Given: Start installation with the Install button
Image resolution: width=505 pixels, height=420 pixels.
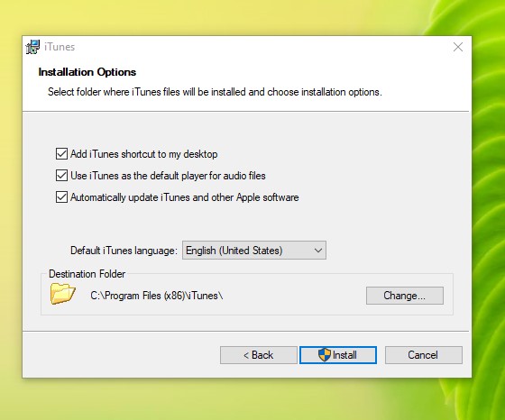Looking at the screenshot, I should [338, 355].
